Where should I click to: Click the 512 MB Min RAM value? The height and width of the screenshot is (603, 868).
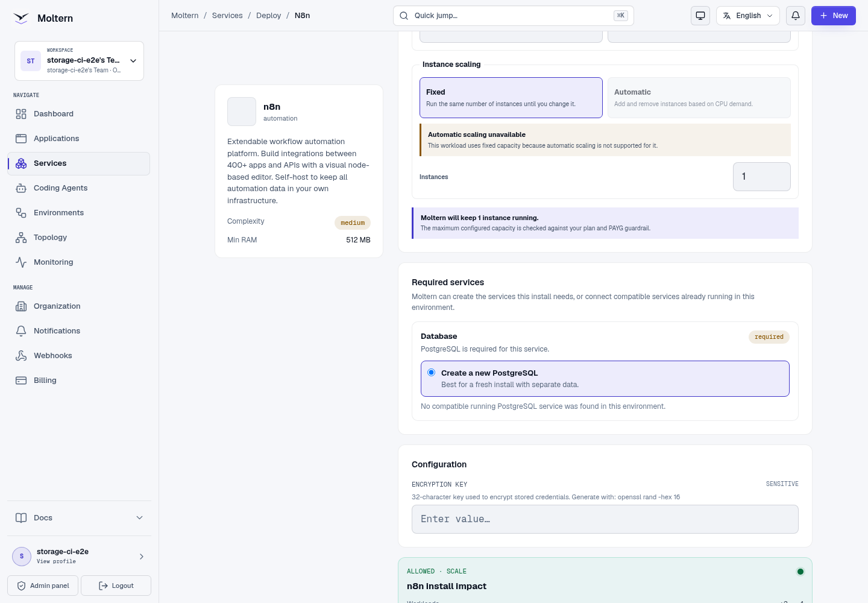pyautogui.click(x=358, y=240)
